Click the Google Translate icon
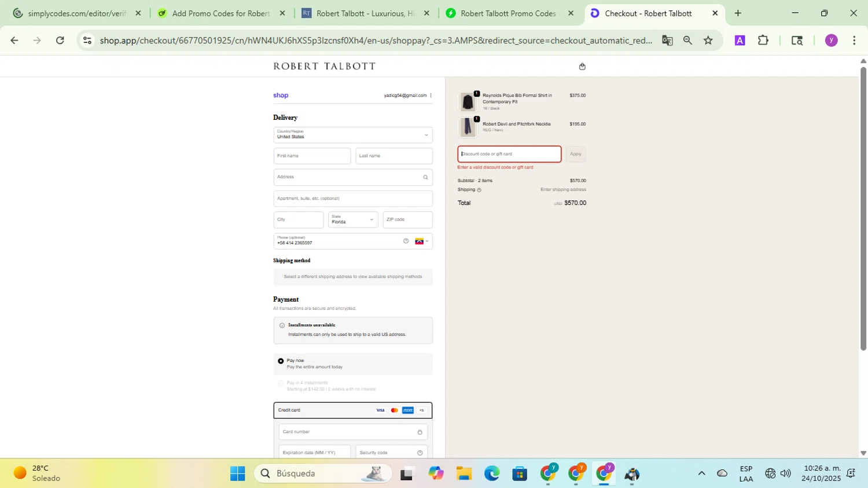Viewport: 868px width, 488px height. pyautogui.click(x=667, y=41)
